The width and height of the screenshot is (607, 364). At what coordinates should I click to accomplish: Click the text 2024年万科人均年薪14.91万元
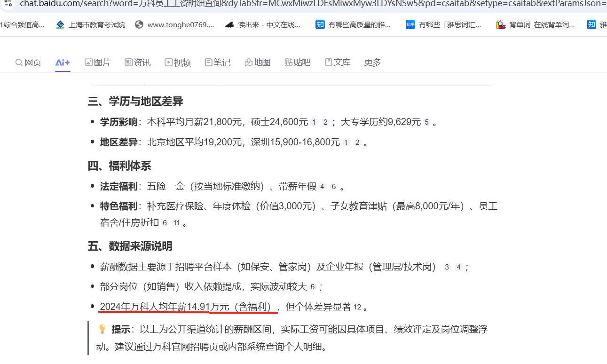(x=165, y=307)
